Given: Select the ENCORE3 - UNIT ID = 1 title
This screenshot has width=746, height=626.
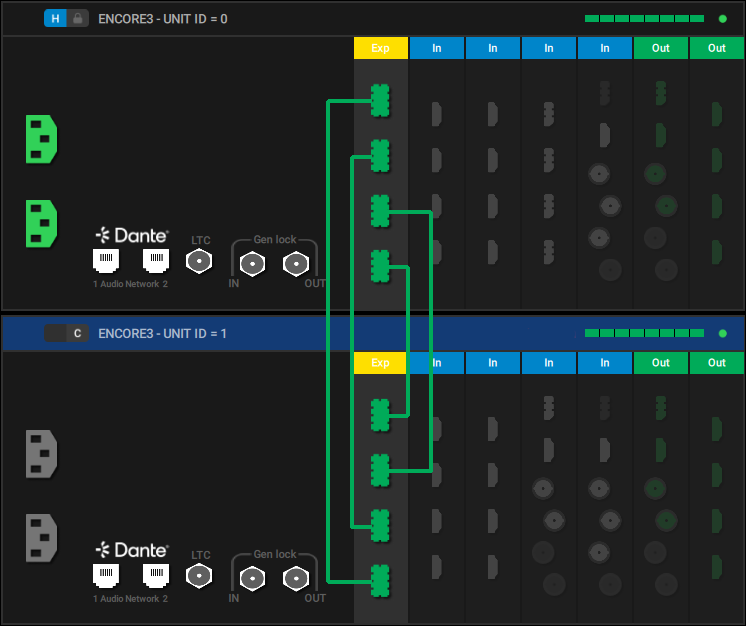Looking at the screenshot, I should pos(162,333).
